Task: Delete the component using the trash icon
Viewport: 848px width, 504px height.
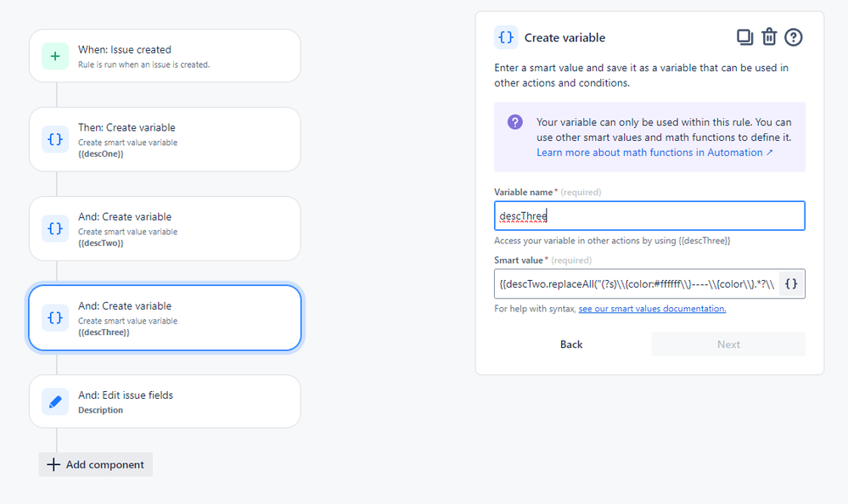Action: click(769, 37)
